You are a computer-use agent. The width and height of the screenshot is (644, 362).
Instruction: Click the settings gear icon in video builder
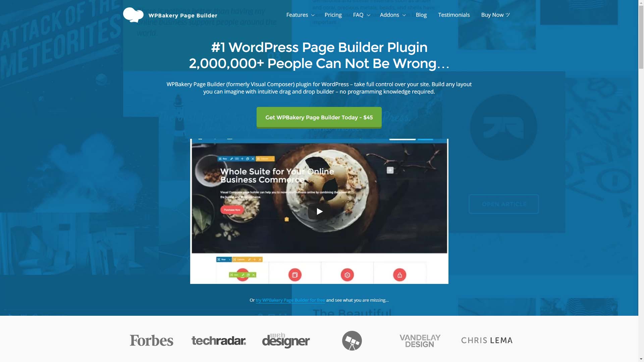tap(347, 274)
